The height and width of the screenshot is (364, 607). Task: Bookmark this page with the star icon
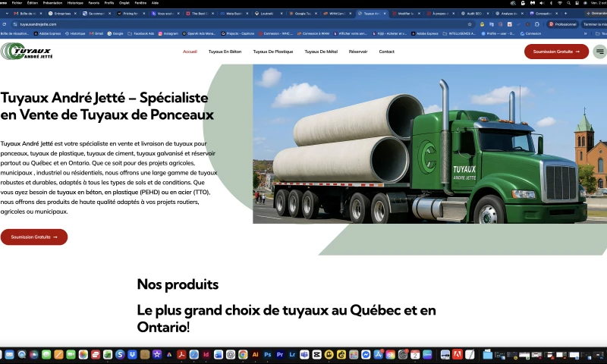click(x=470, y=24)
